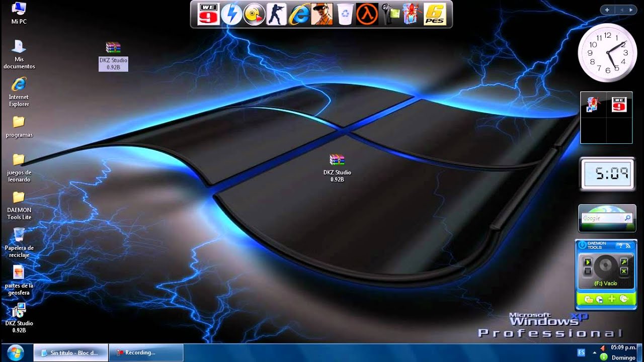The image size is (644, 362).
Task: Open the spider game shortcut in launcher gadget
Action: pos(593,105)
